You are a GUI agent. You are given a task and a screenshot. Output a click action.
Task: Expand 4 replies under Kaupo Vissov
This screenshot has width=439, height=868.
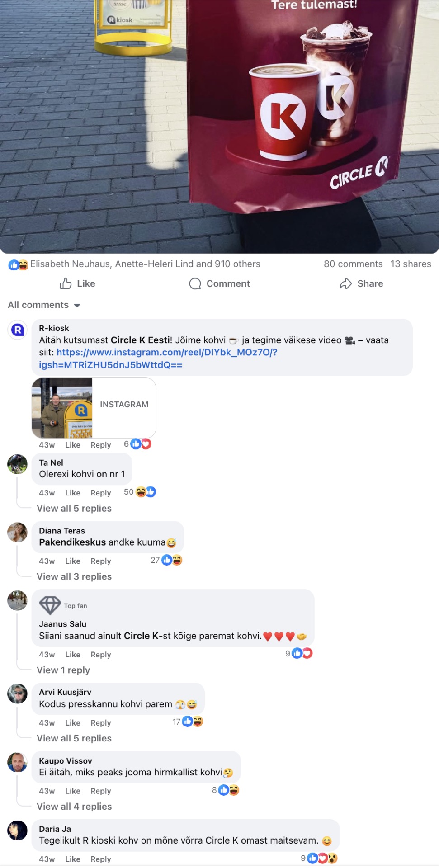[74, 806]
